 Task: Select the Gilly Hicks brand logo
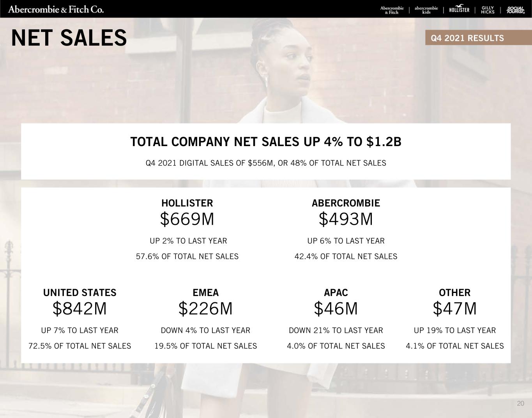point(488,10)
